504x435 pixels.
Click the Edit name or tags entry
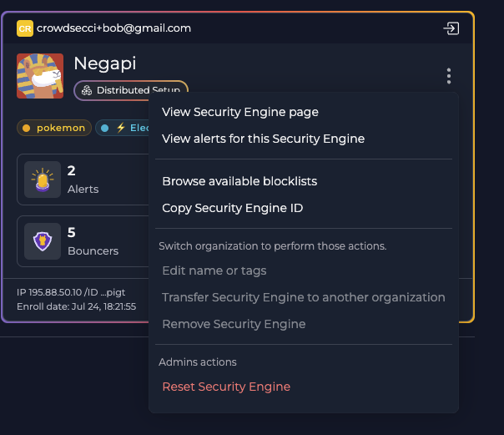(214, 271)
